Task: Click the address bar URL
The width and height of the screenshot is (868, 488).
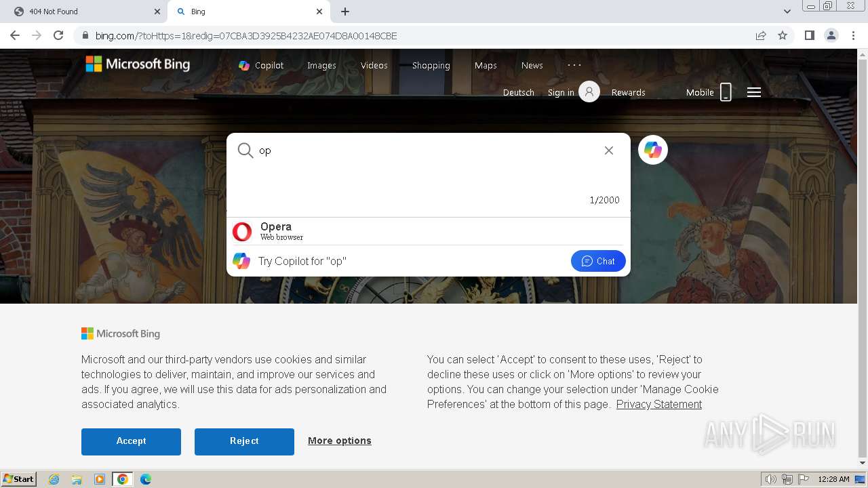Action: click(x=246, y=36)
